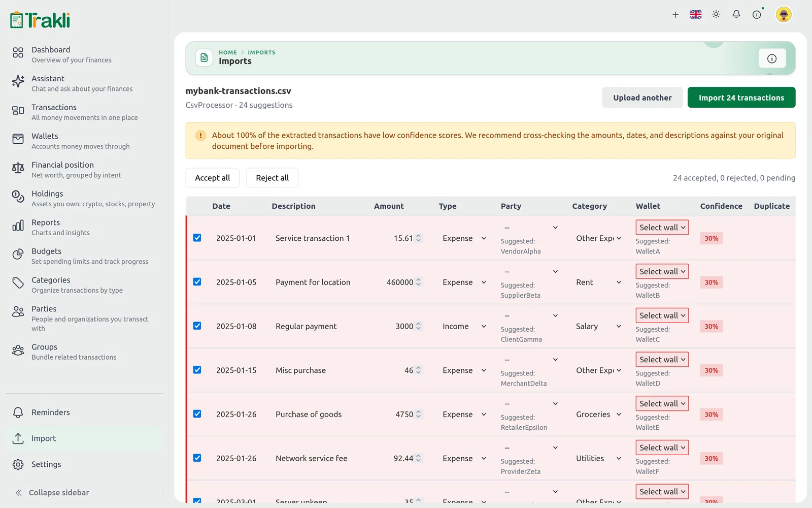Screen dimensions: 812x508
Task: Open Groceries category dropdown
Action: (x=598, y=415)
